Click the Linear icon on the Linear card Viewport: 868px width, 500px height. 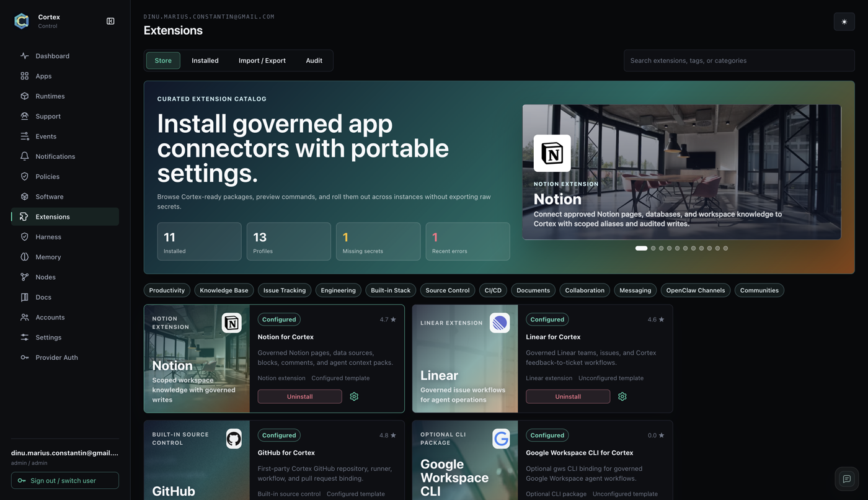point(500,323)
